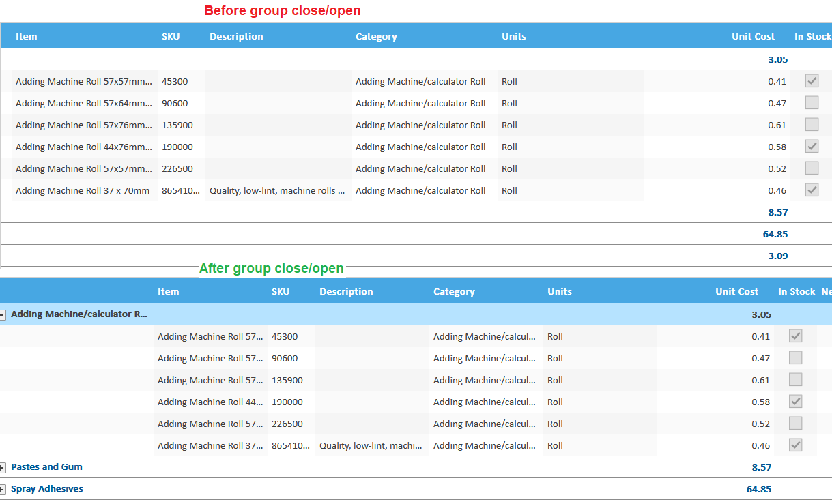Click the 3.09 summary value
This screenshot has height=504, width=832.
coord(778,256)
